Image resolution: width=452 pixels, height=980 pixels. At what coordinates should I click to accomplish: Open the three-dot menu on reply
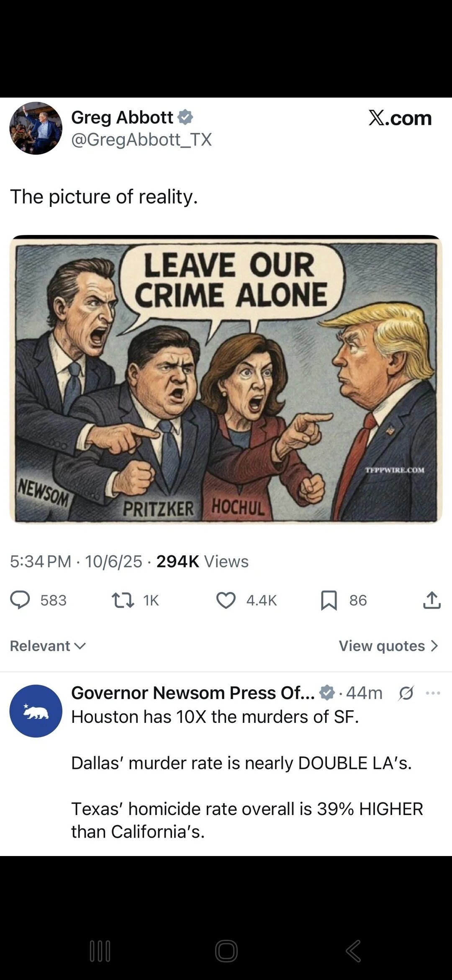(433, 693)
